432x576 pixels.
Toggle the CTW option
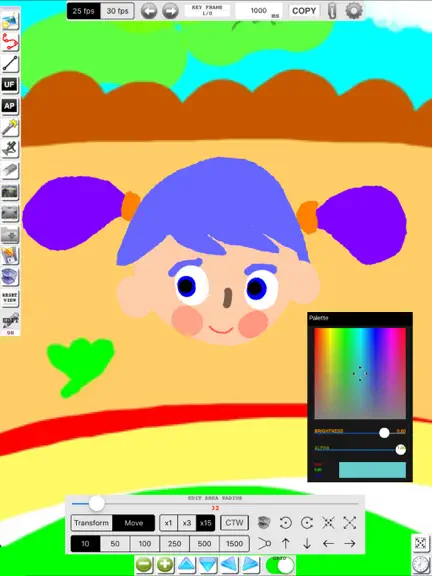pos(234,523)
